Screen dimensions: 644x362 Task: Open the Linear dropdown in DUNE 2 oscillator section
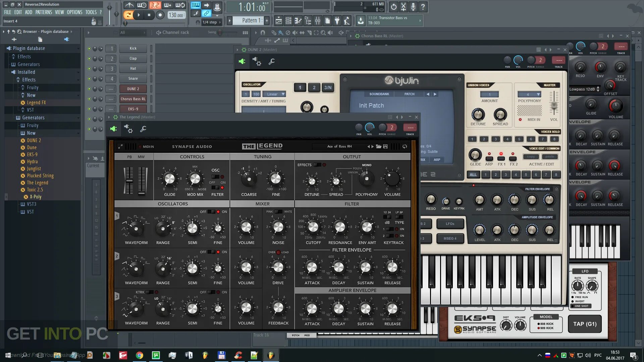[273, 94]
